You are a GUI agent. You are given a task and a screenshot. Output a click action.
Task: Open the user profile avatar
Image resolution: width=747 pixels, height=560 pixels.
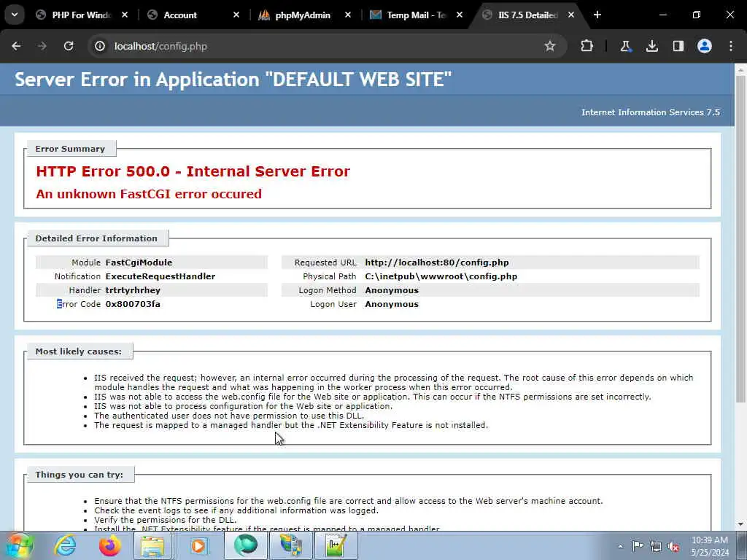pos(705,46)
